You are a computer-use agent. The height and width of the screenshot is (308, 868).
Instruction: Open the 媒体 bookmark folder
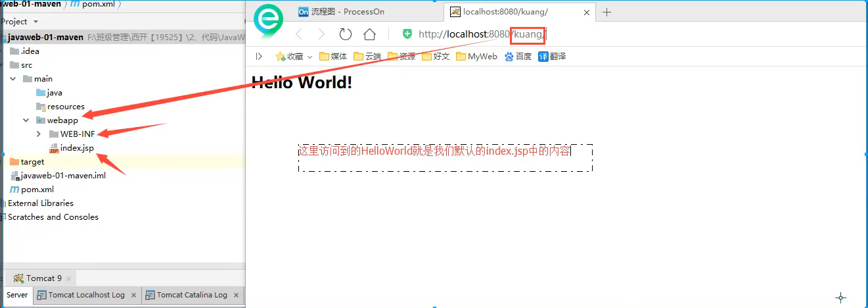(x=333, y=57)
